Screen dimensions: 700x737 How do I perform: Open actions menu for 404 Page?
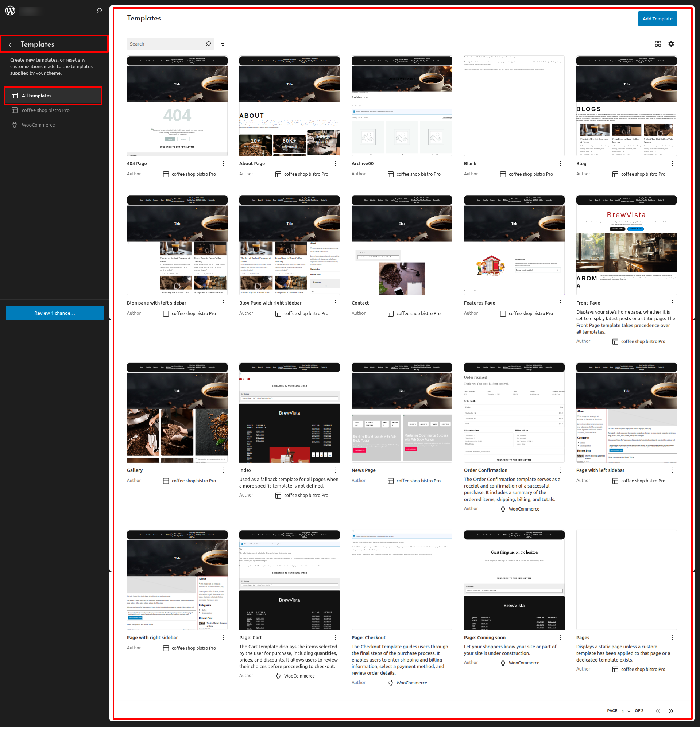coord(223,164)
